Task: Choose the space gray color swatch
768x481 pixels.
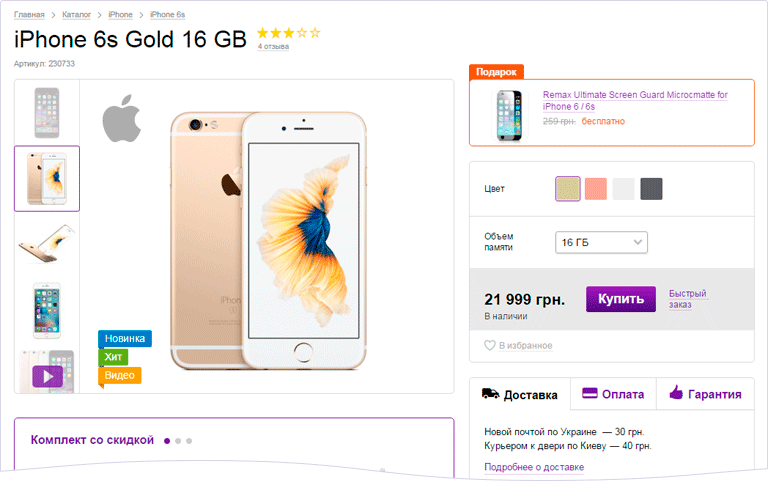Action: click(651, 188)
